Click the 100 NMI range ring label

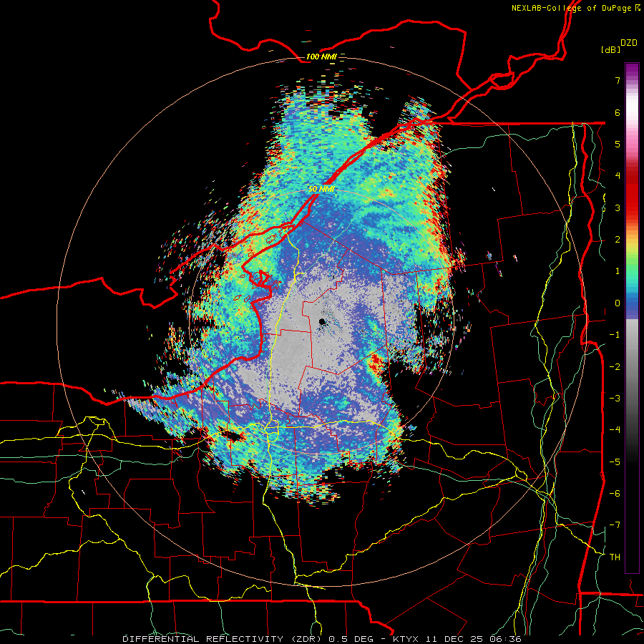[321, 57]
